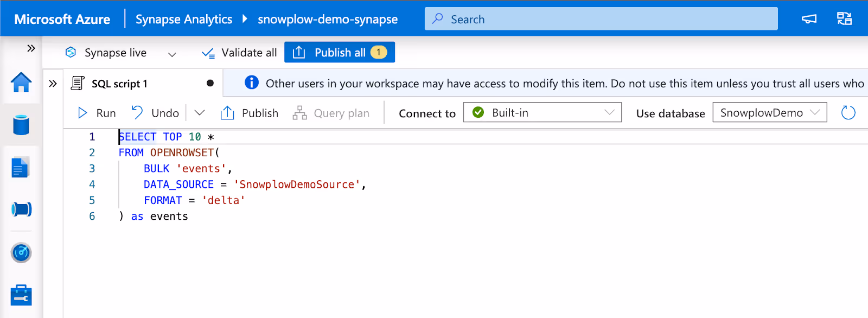This screenshot has width=868, height=318.
Task: Expand the left navigation rail chevrons
Action: [x=31, y=48]
